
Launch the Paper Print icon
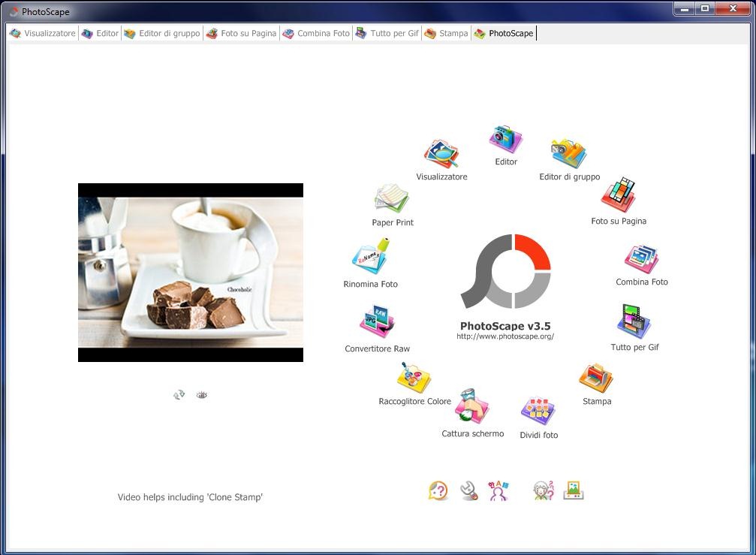point(392,198)
